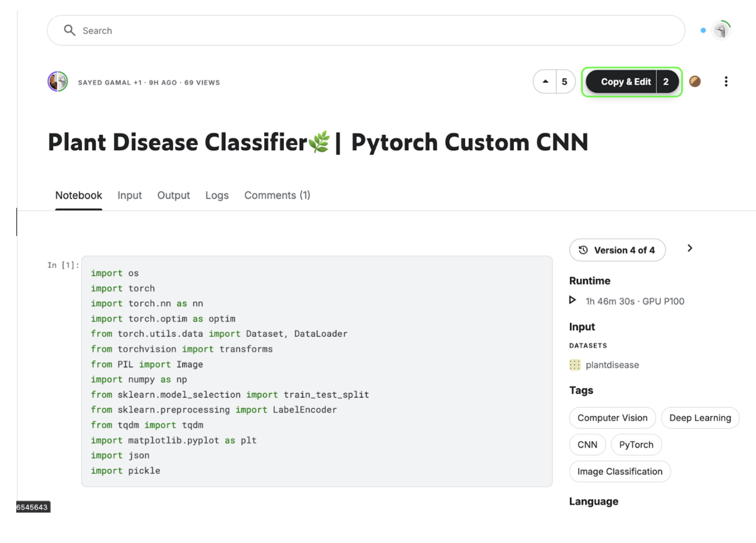Open the plantdisease dataset link

point(612,365)
